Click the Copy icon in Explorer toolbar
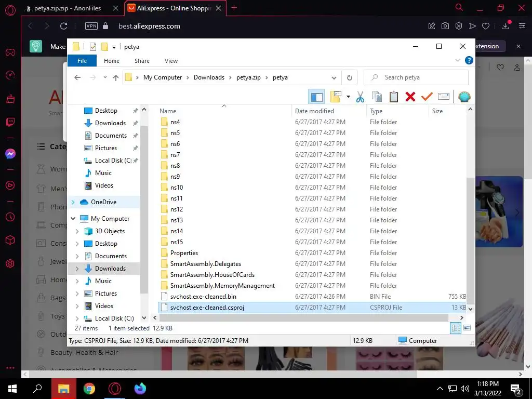Screen dimensions: 532x399 point(377,97)
